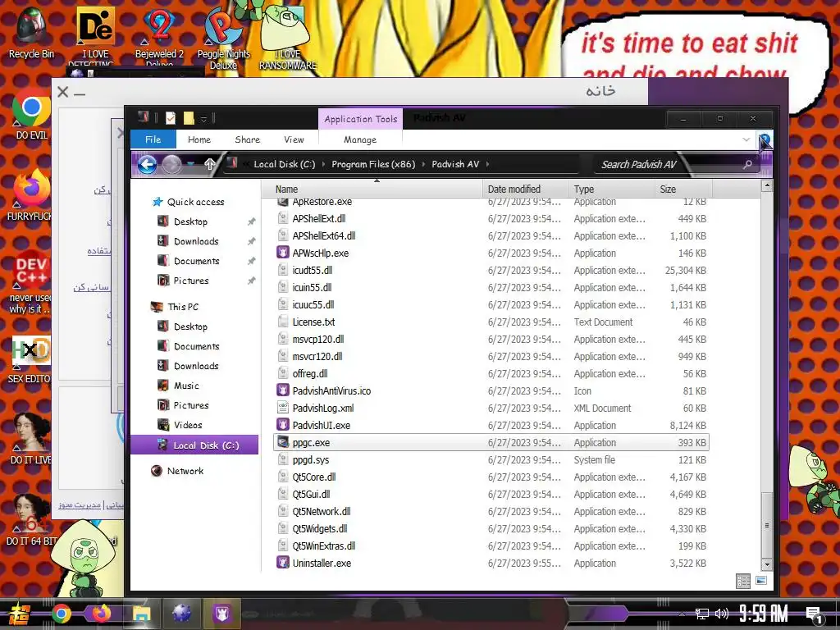This screenshot has height=630, width=840.
Task: Open Firefox from the taskbar
Action: coord(101,614)
